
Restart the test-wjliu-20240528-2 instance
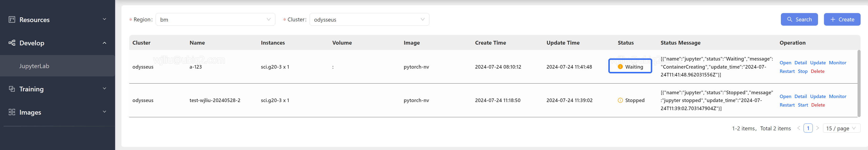(x=787, y=105)
